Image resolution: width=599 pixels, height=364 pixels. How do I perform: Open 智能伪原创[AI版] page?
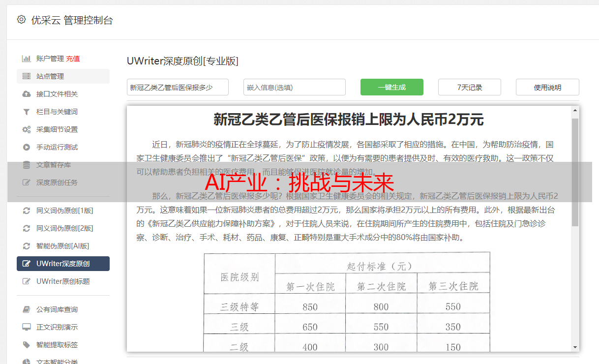tap(63, 246)
